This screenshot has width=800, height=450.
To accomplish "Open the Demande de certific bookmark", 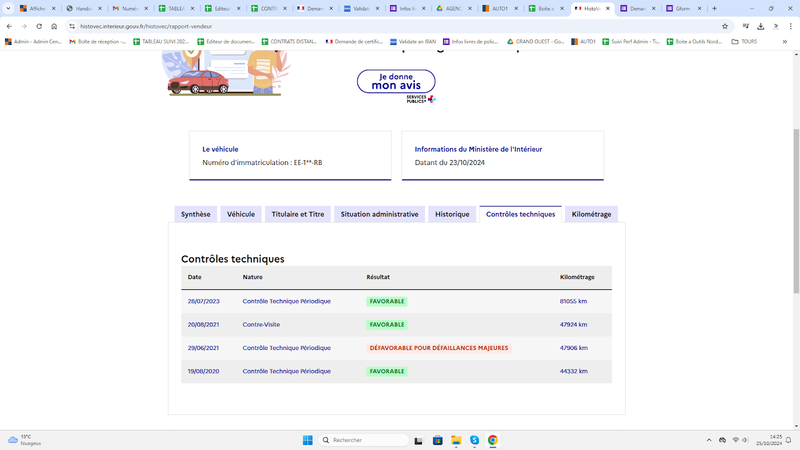I will tap(354, 41).
